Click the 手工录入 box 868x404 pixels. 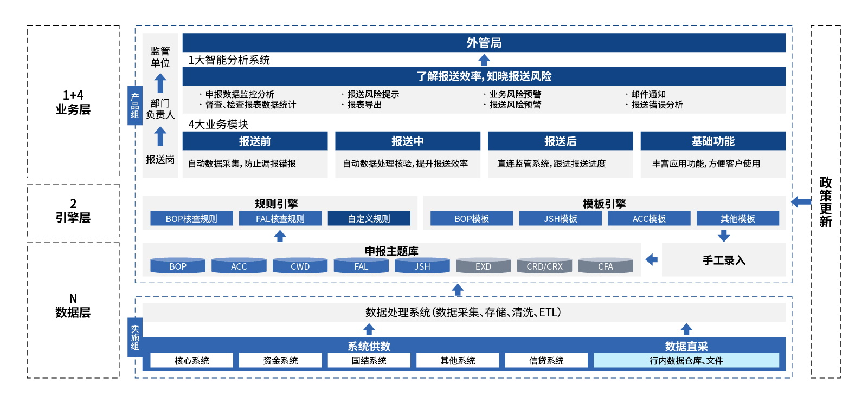724,260
